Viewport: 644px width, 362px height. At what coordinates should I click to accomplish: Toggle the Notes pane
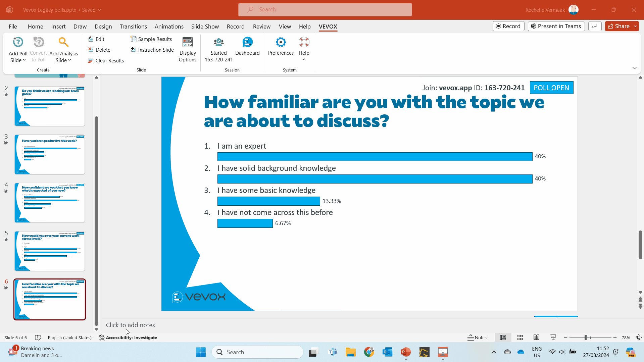(x=478, y=338)
